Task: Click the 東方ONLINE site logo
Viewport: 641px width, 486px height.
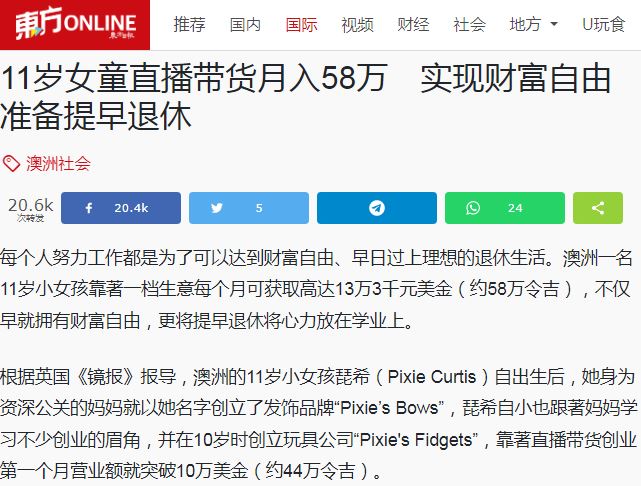Action: [x=75, y=25]
